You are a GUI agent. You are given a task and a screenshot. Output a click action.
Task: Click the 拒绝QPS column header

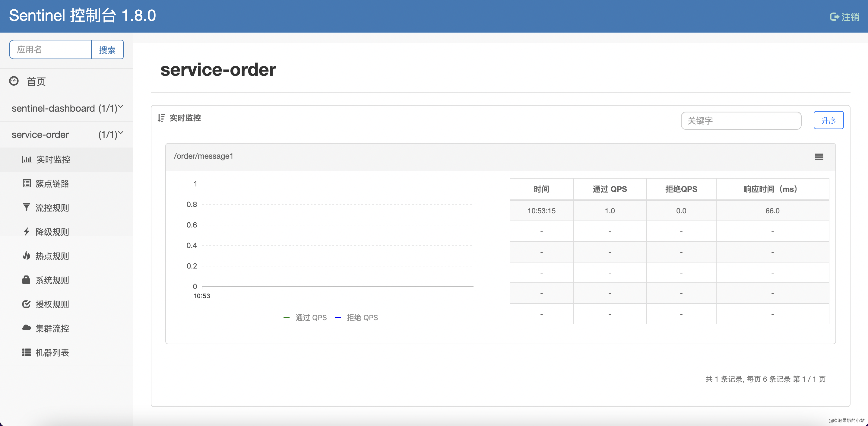[681, 189]
